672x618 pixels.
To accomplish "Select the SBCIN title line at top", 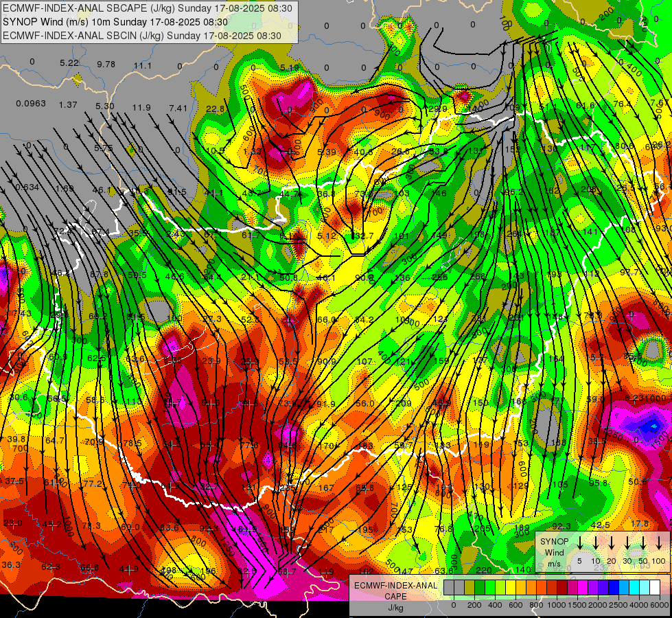I will pyautogui.click(x=142, y=36).
